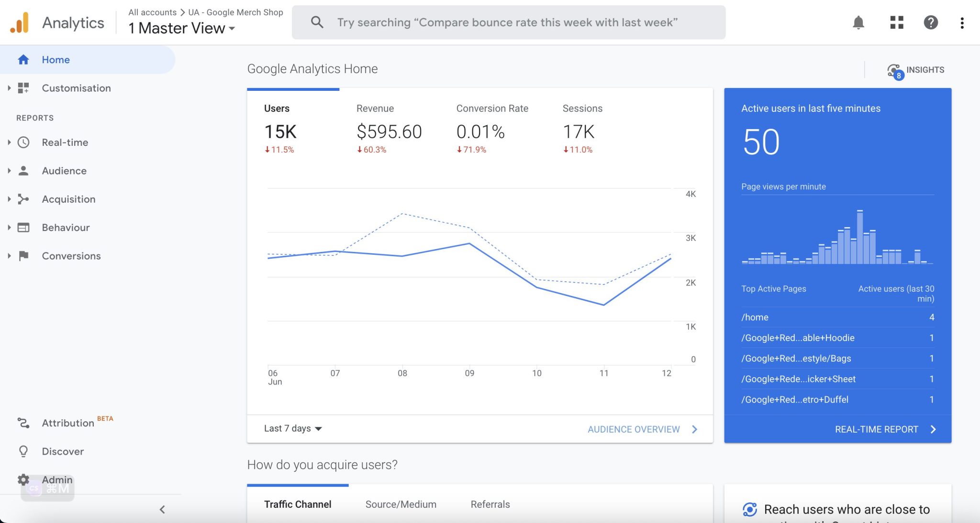Click the active users count 50
Viewport: 980px width, 523px height.
[761, 142]
